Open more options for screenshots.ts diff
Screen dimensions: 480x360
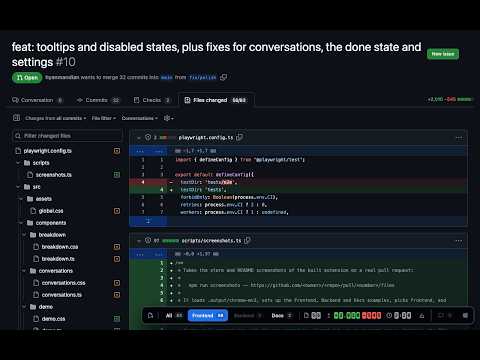[459, 241]
